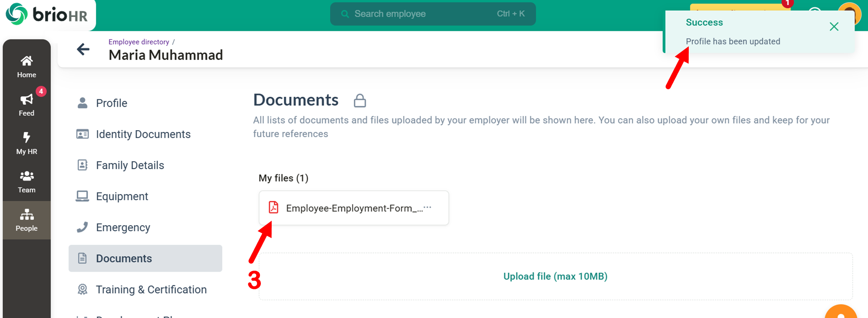The width and height of the screenshot is (868, 318).
Task: Click the lock icon beside Documents
Action: (360, 101)
